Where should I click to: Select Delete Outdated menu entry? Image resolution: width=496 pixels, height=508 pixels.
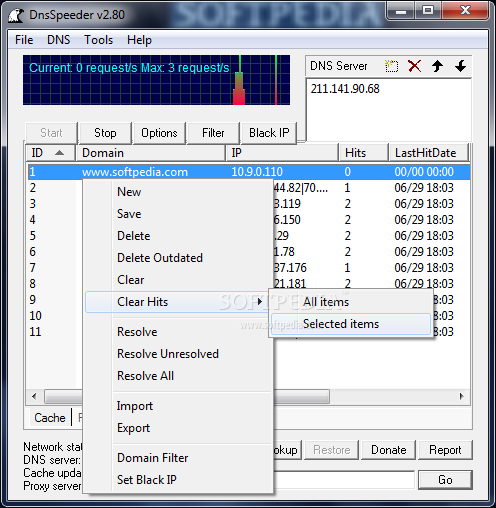[x=160, y=258]
